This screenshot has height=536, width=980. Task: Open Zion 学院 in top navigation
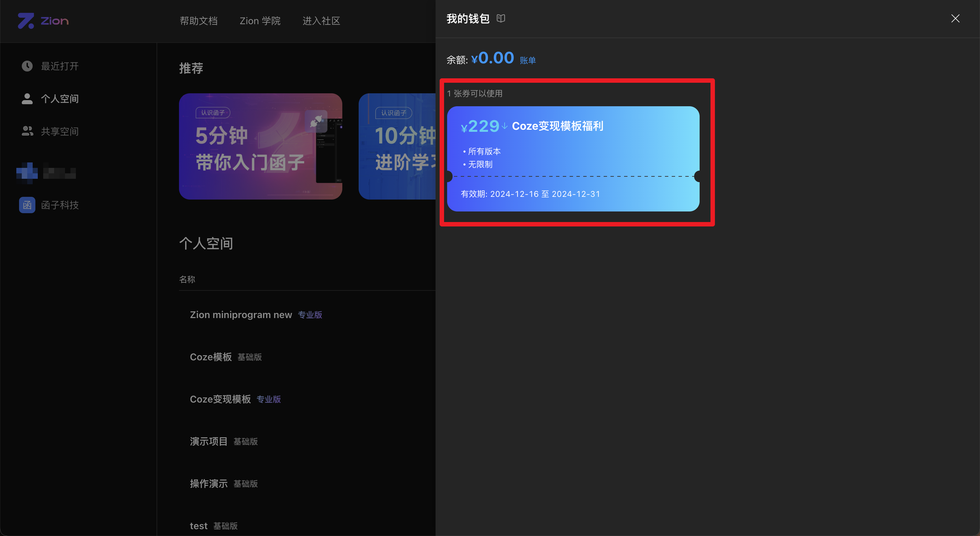tap(260, 21)
